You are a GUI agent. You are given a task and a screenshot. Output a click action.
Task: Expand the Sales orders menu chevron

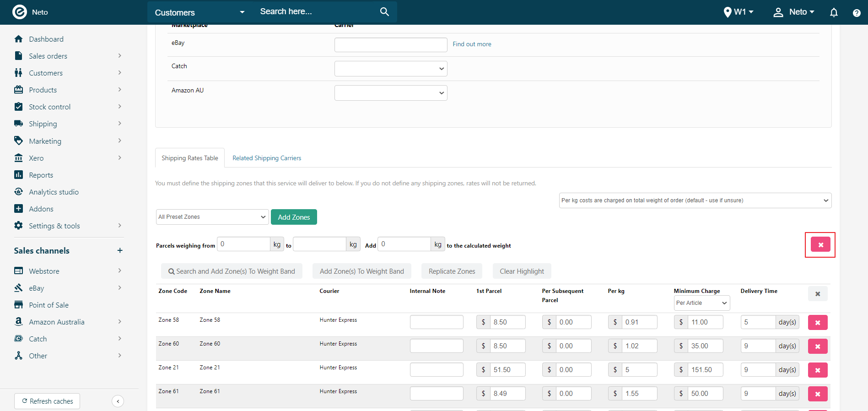click(120, 56)
